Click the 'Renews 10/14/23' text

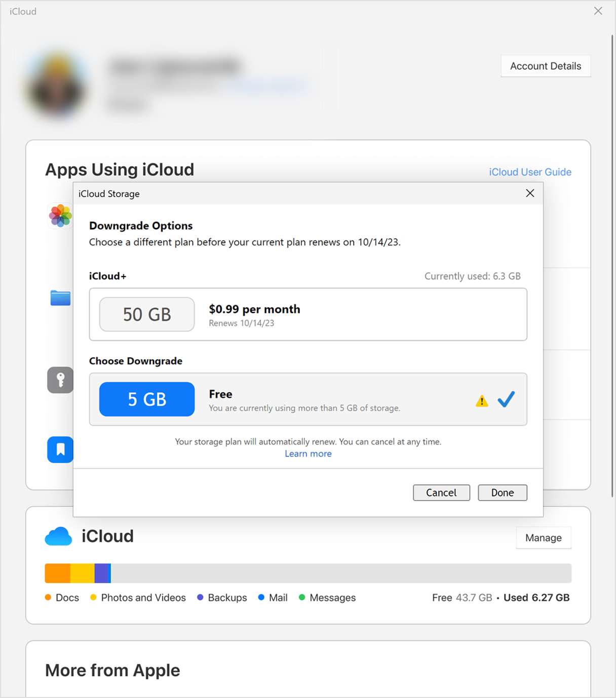pyautogui.click(x=242, y=323)
